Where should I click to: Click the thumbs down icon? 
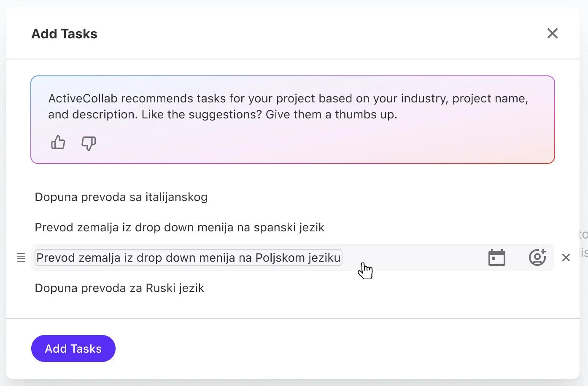point(89,143)
